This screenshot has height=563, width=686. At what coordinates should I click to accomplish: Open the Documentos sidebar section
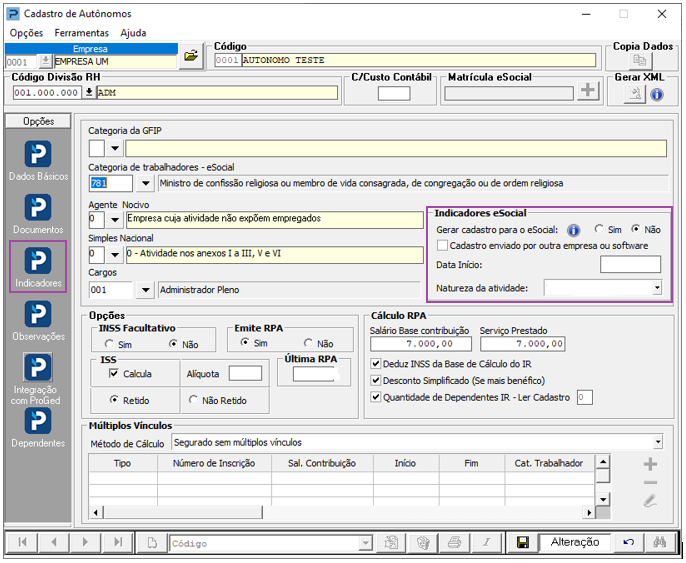[38, 213]
